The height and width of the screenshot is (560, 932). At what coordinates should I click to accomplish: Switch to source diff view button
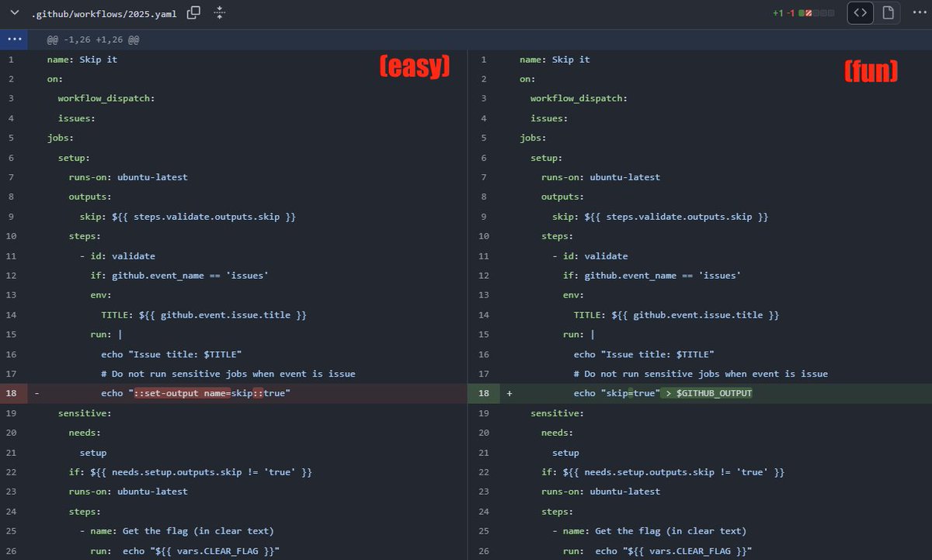(861, 12)
